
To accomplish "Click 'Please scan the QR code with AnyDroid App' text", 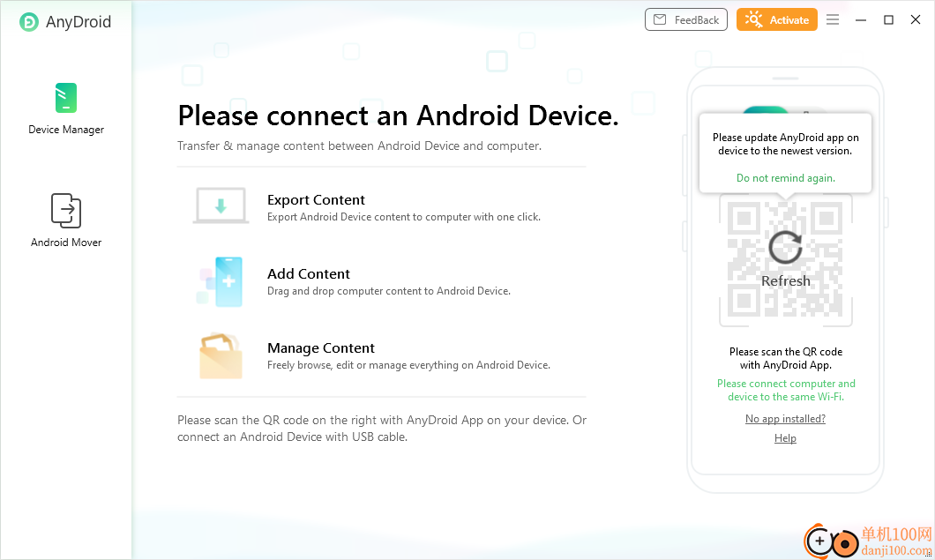I will (786, 358).
